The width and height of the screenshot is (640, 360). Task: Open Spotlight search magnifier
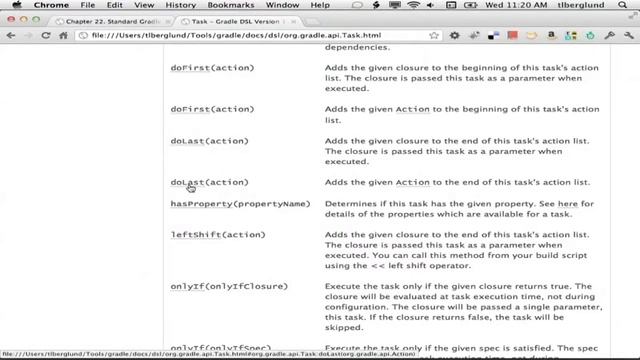tap(622, 5)
